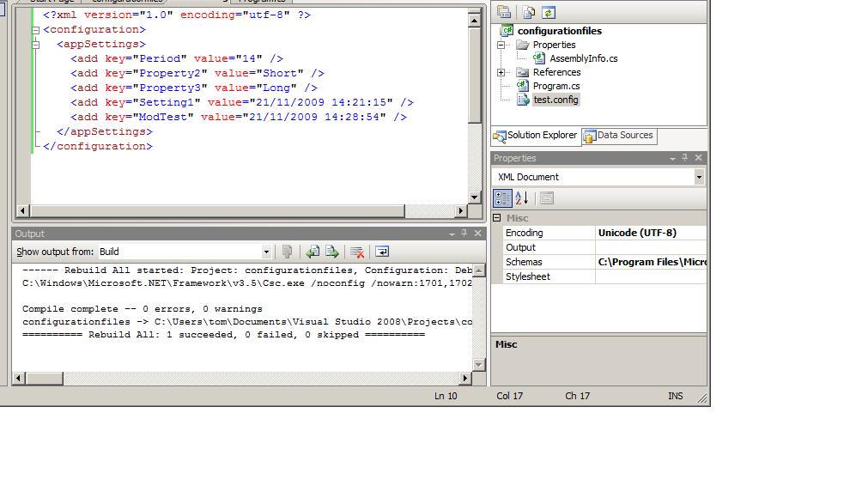The image size is (856, 504).
Task: Go to next message in Output toolbar
Action: click(x=332, y=252)
